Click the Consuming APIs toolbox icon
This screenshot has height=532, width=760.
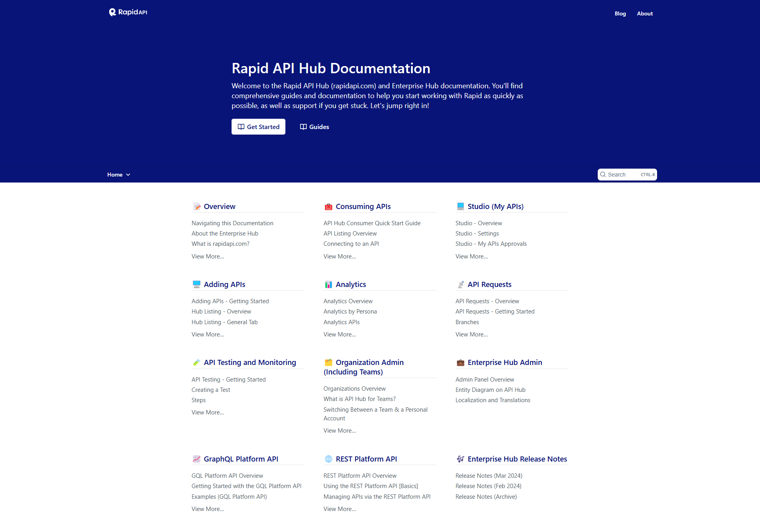[328, 206]
